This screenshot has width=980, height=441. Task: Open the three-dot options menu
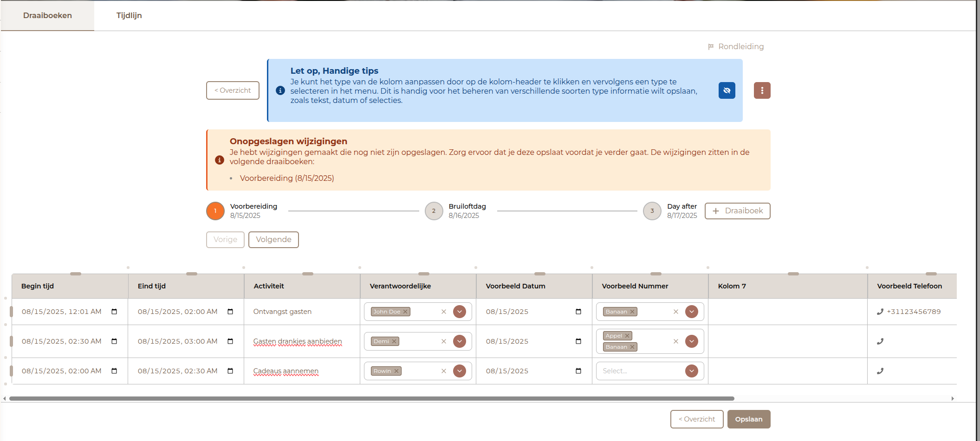[762, 90]
